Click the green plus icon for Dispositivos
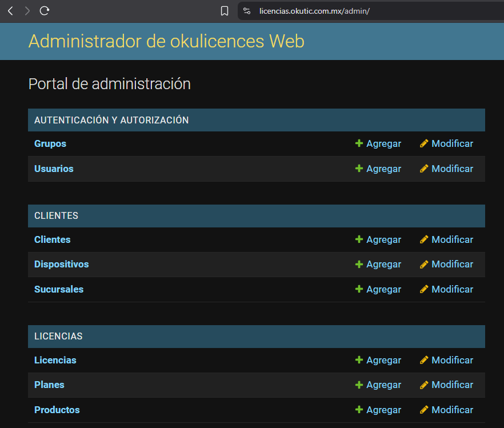Viewport: 504px width, 428px height. (359, 264)
